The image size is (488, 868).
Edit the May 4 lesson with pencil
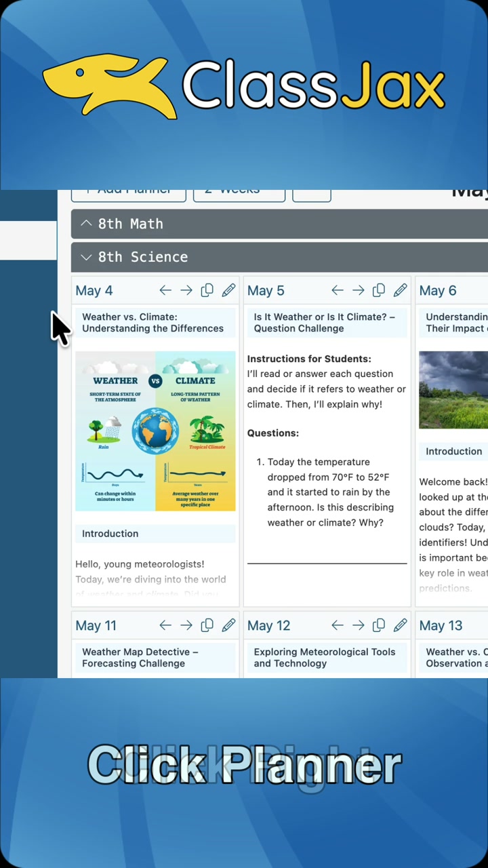point(228,290)
